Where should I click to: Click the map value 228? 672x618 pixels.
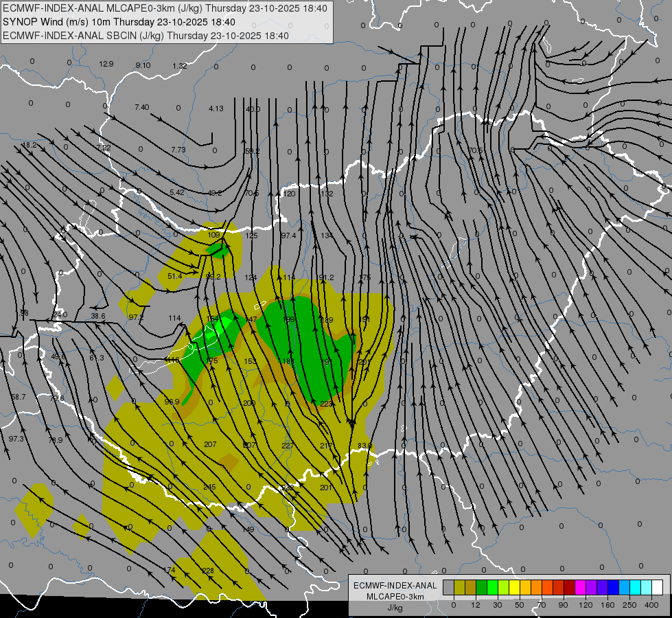point(208,571)
